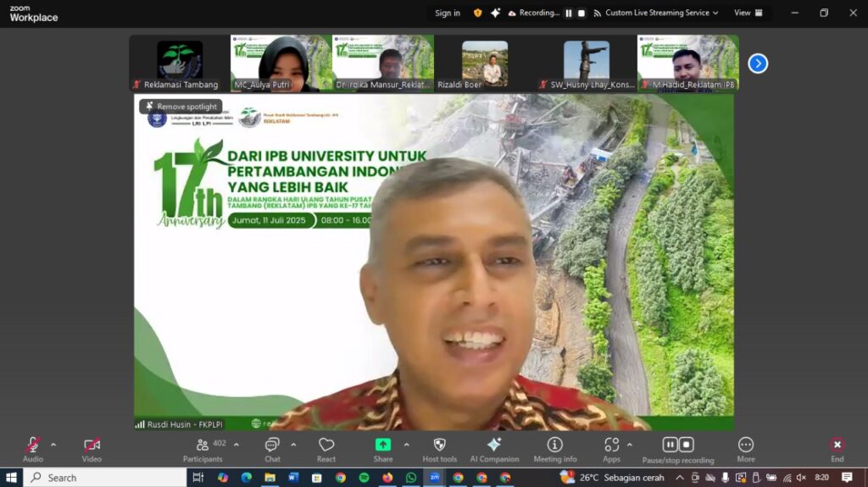
Task: Turn on camera with Video button
Action: tap(92, 449)
